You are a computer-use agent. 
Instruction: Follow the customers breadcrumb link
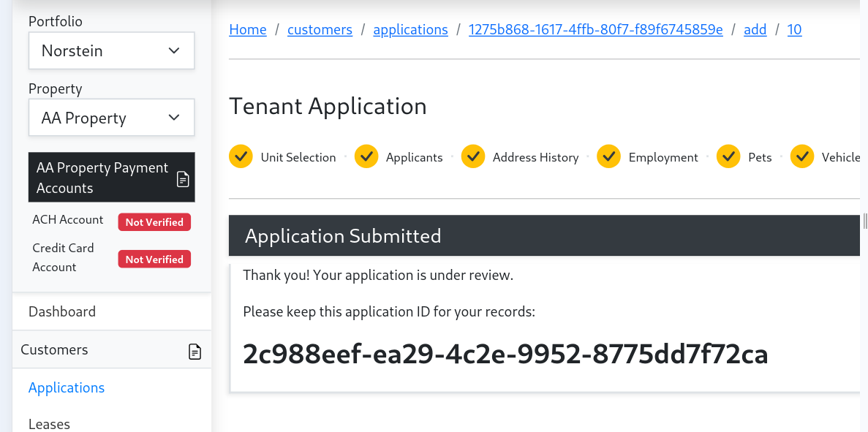[320, 29]
